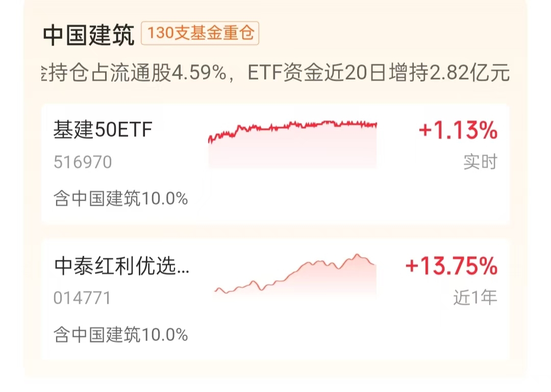Click the 实时 label

click(x=480, y=162)
